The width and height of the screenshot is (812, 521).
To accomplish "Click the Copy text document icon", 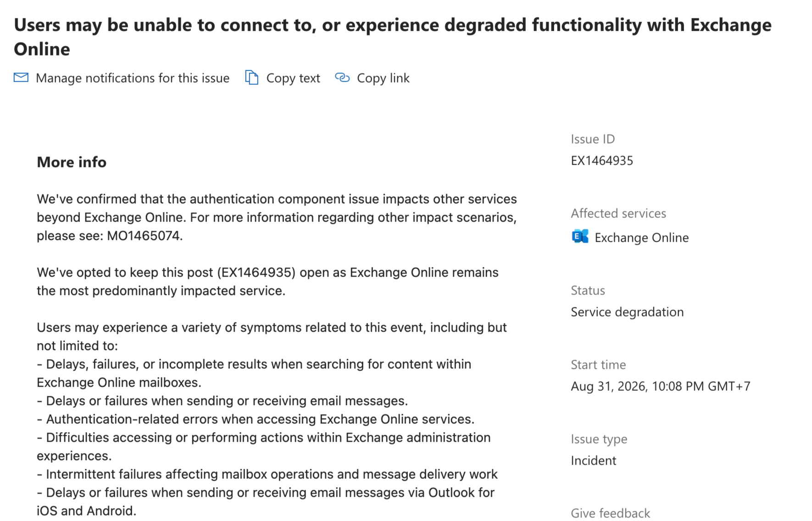I will [251, 78].
